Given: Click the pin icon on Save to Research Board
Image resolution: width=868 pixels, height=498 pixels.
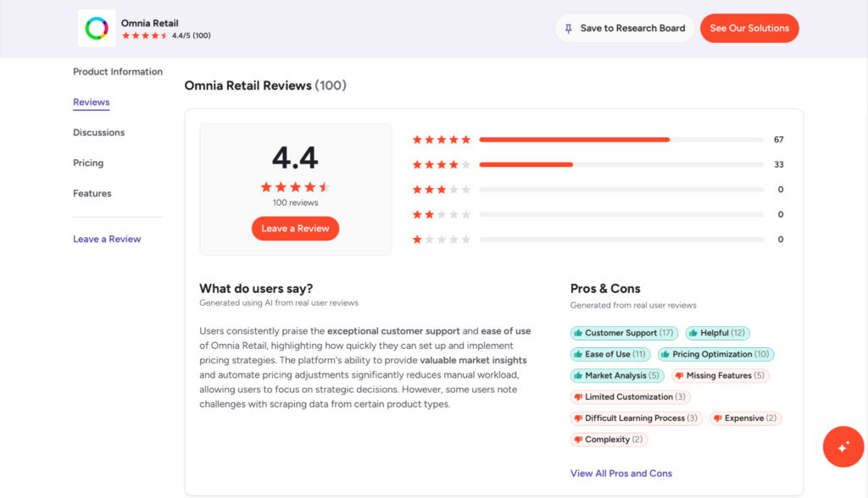Looking at the screenshot, I should point(569,28).
